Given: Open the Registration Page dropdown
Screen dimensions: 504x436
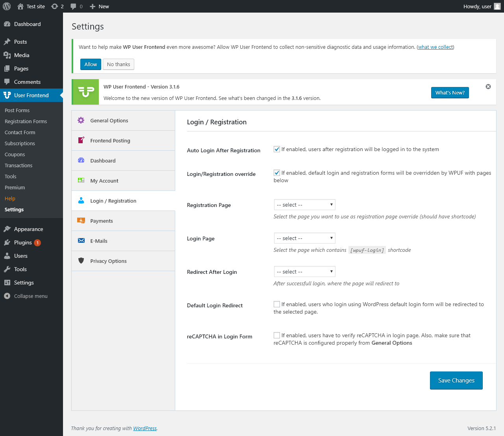Looking at the screenshot, I should click(x=304, y=205).
